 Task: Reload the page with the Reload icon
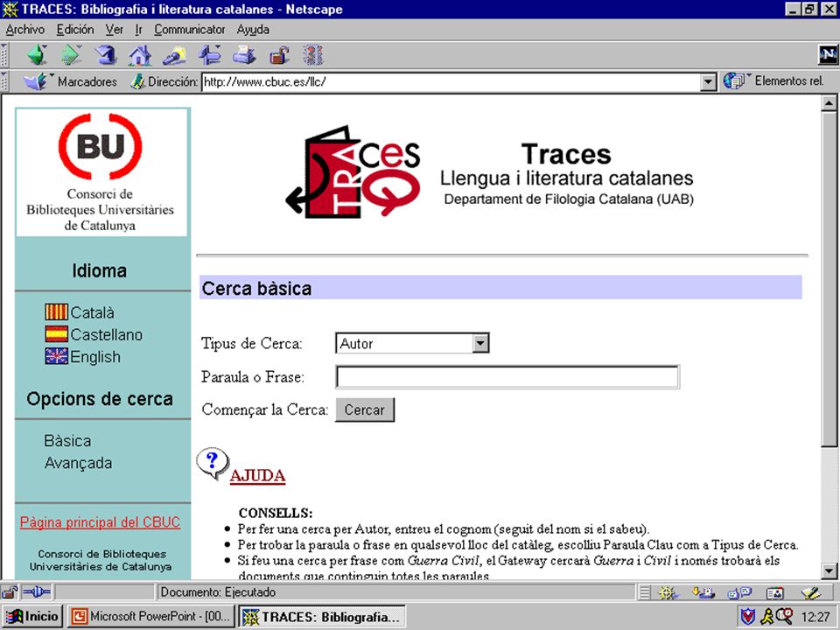click(x=106, y=55)
